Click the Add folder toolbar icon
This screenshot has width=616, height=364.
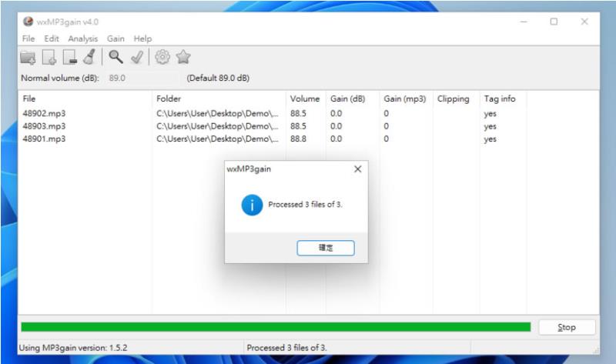(28, 57)
